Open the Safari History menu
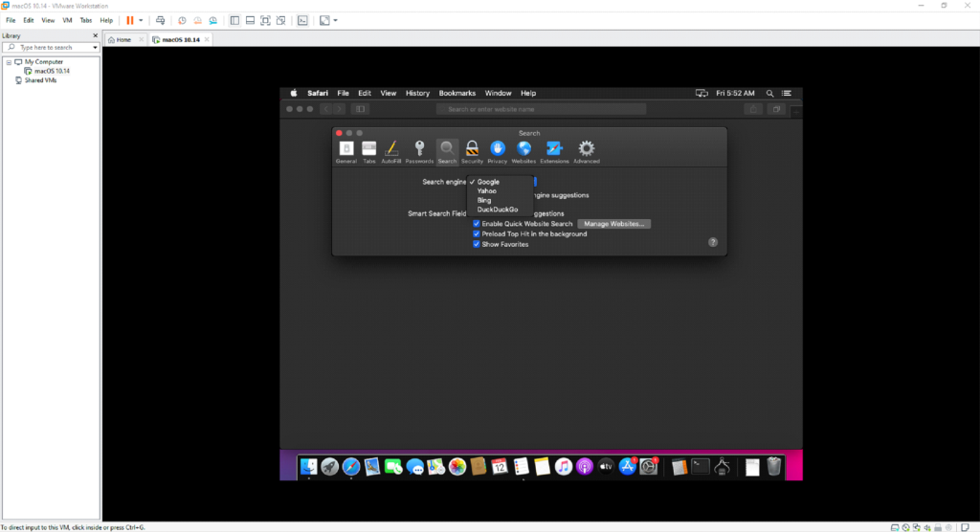Viewport: 980px width, 532px height. click(x=417, y=93)
